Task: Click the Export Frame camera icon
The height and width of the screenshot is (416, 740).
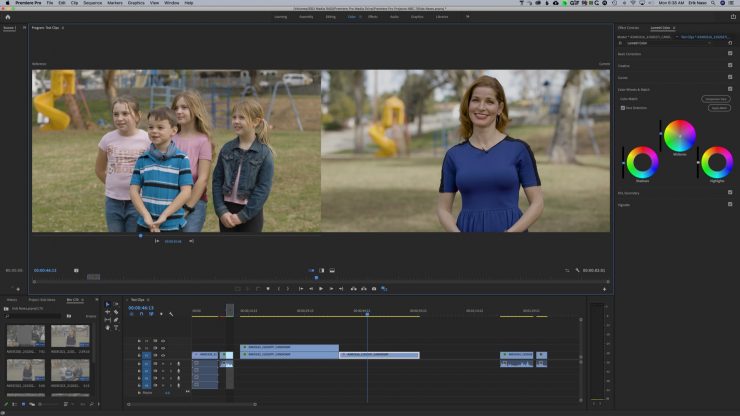Action: tap(374, 289)
